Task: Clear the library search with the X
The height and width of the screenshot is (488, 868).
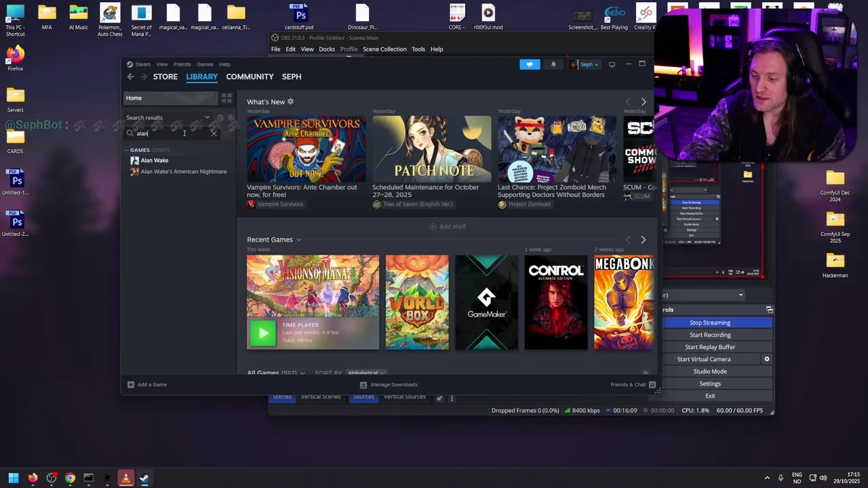Action: 214,134
